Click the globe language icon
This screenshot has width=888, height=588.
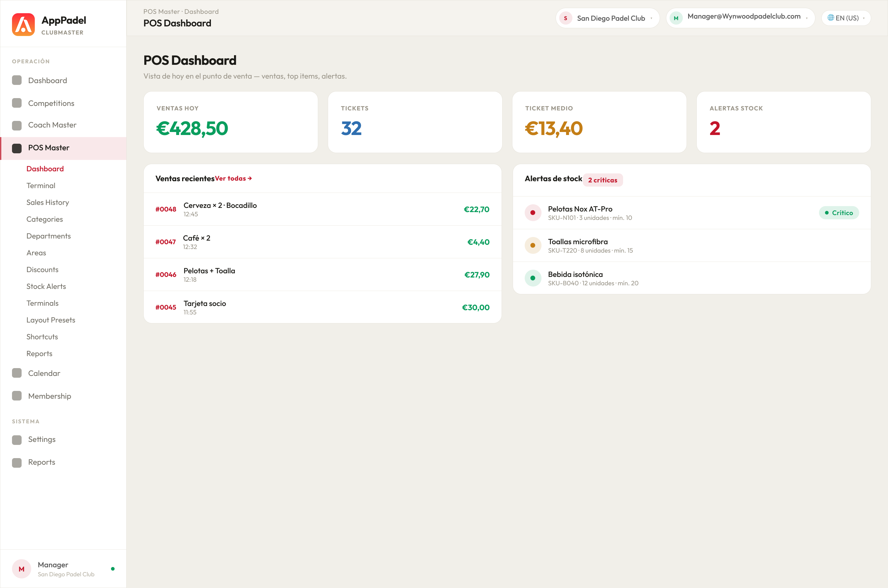point(831,18)
